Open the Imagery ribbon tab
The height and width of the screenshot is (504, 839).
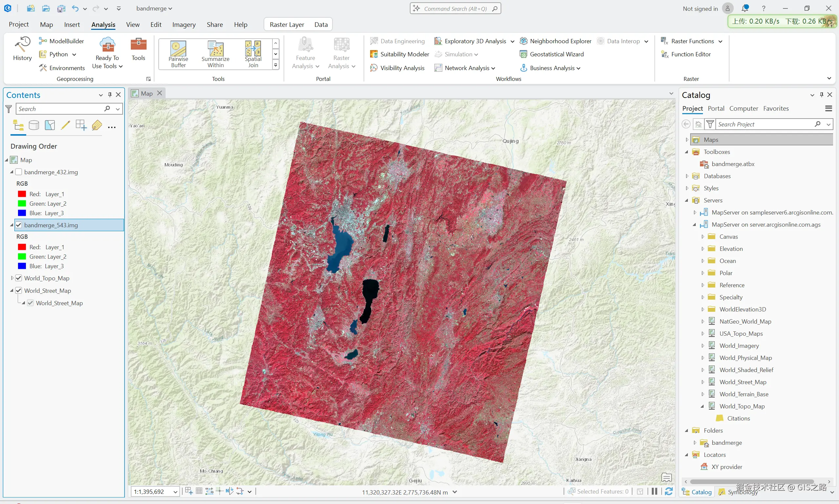pyautogui.click(x=184, y=25)
